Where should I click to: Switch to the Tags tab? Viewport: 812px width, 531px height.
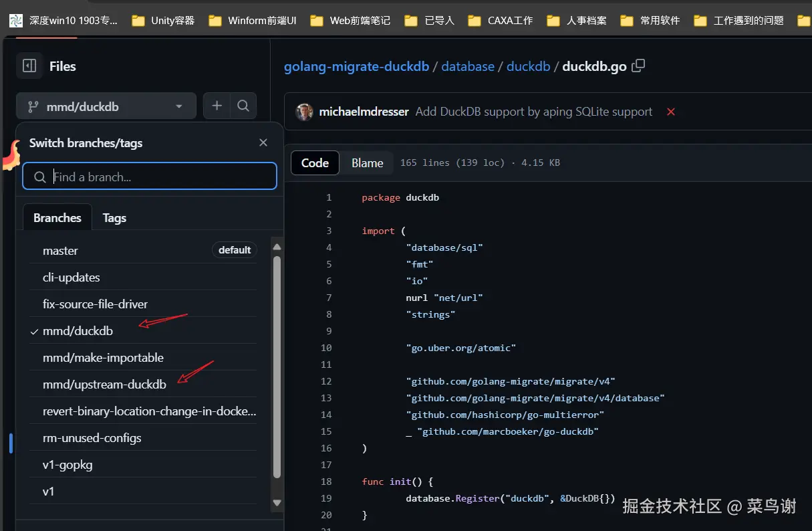(x=114, y=218)
